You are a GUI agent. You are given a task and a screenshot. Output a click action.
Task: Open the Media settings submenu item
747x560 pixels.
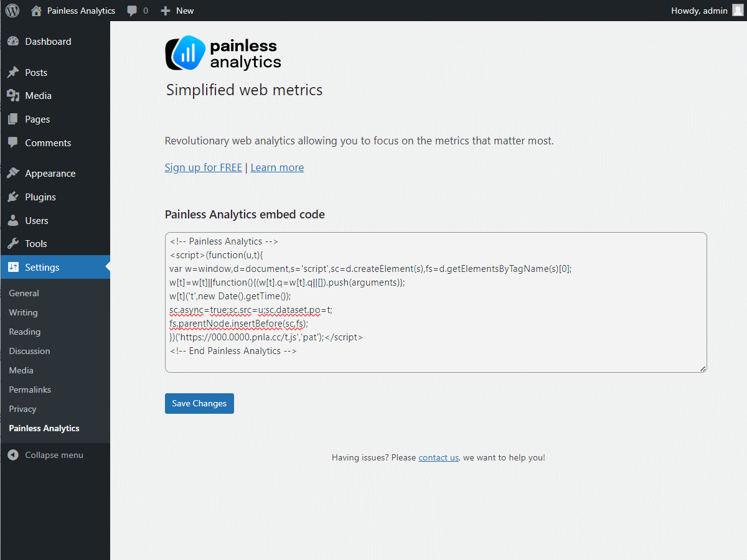point(21,371)
